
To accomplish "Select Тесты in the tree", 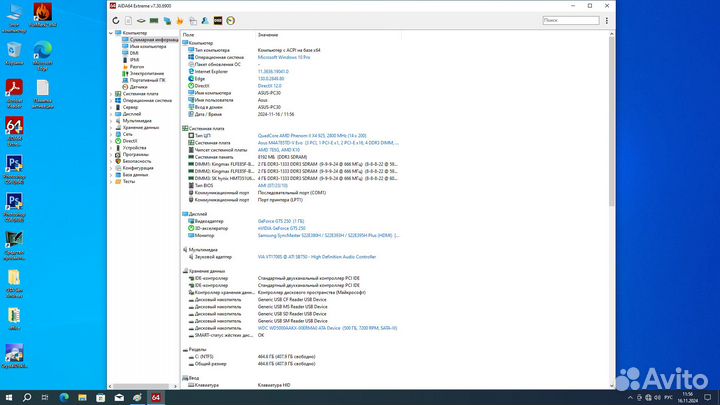I will pos(129,181).
